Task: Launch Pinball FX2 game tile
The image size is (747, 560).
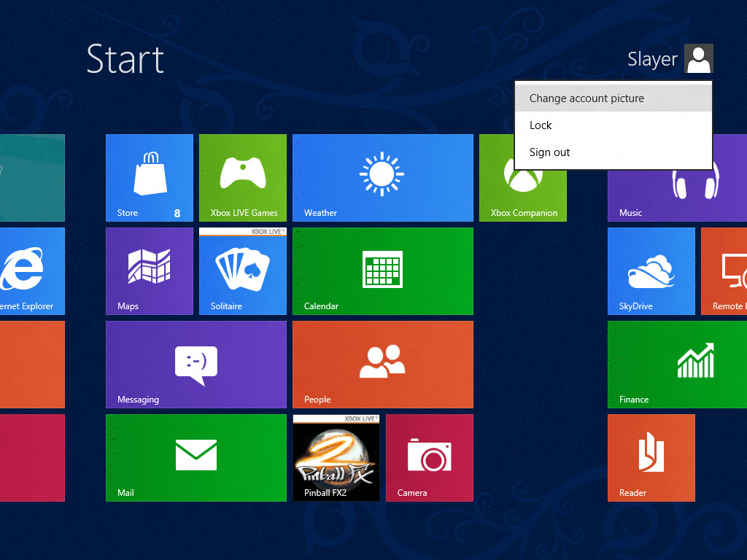Action: click(x=336, y=457)
